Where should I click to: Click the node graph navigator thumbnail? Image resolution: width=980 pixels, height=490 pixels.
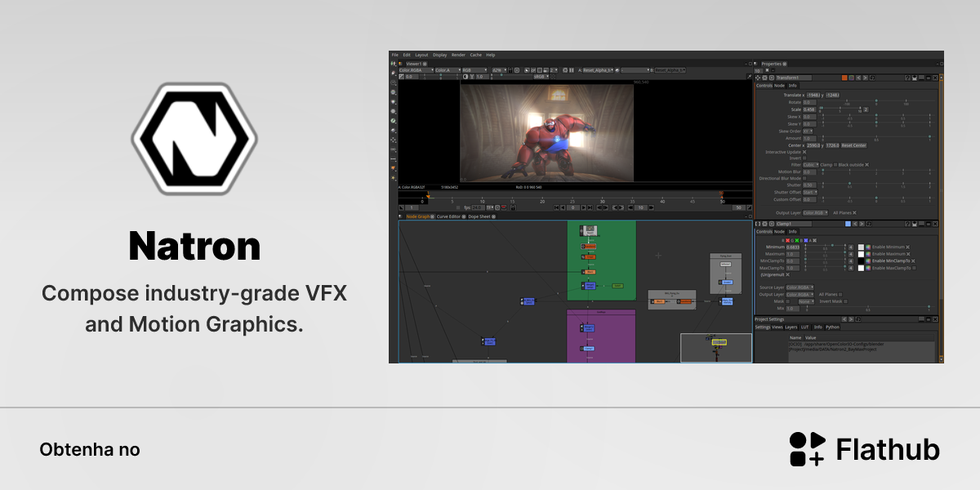coord(716,348)
